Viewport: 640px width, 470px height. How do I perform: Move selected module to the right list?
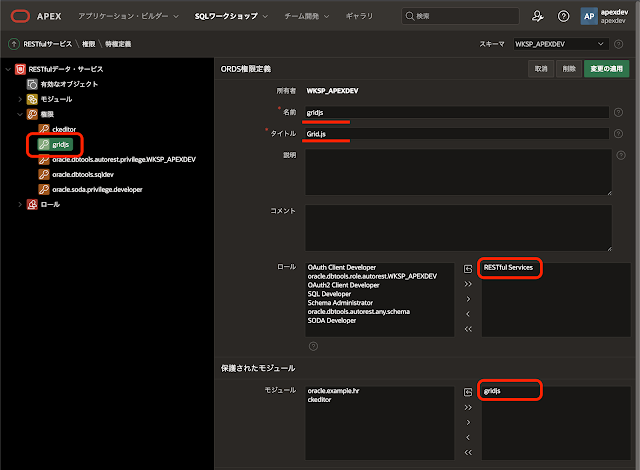(468, 422)
